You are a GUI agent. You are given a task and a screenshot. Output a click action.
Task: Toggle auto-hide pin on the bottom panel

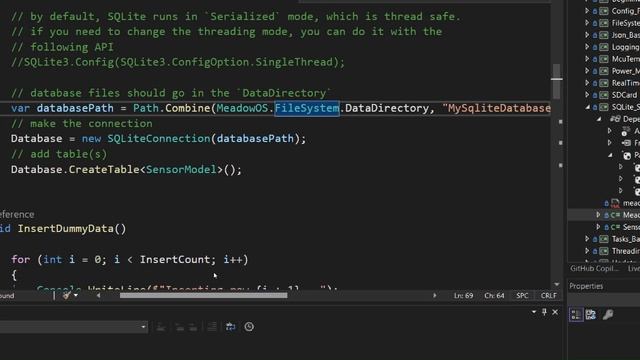coord(544,312)
